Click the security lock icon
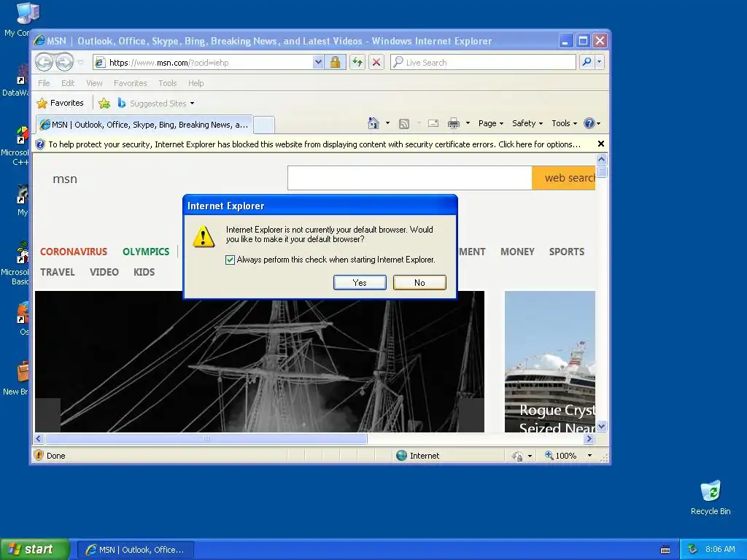 coord(336,63)
